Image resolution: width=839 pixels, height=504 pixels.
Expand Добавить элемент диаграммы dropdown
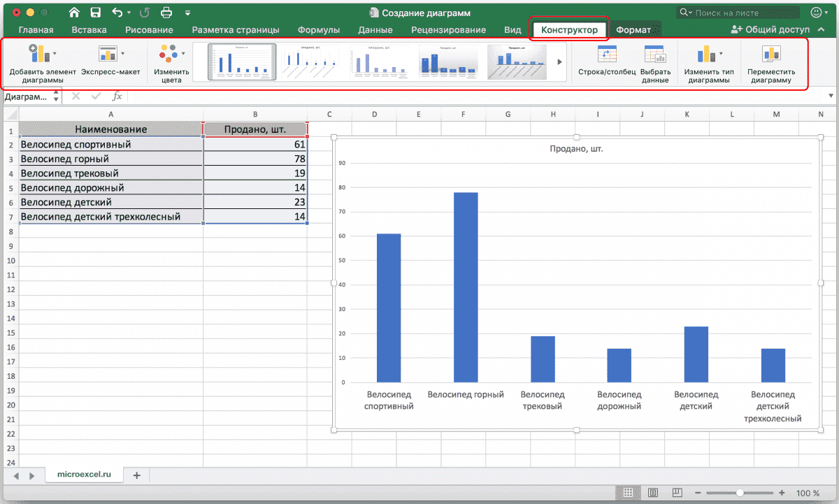(41, 55)
